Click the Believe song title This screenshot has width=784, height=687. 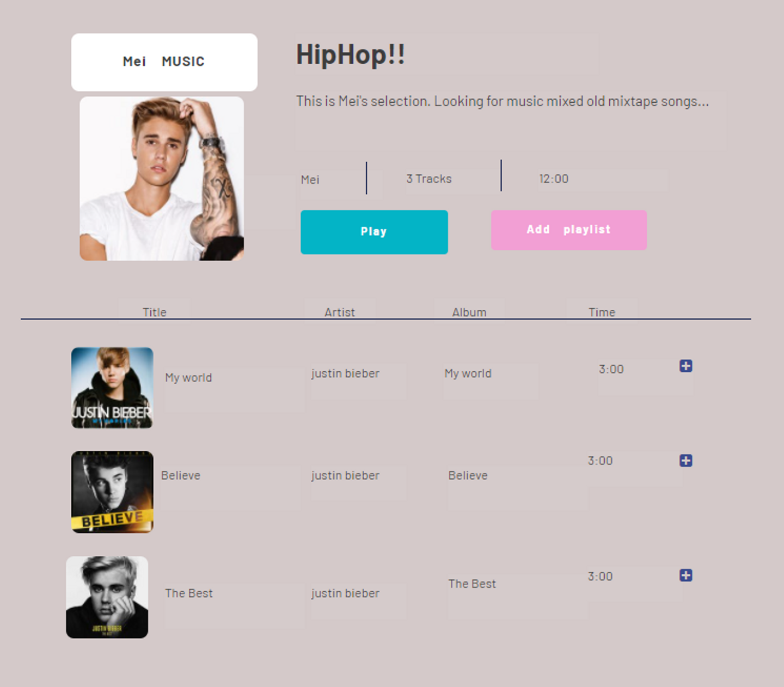pyautogui.click(x=181, y=475)
